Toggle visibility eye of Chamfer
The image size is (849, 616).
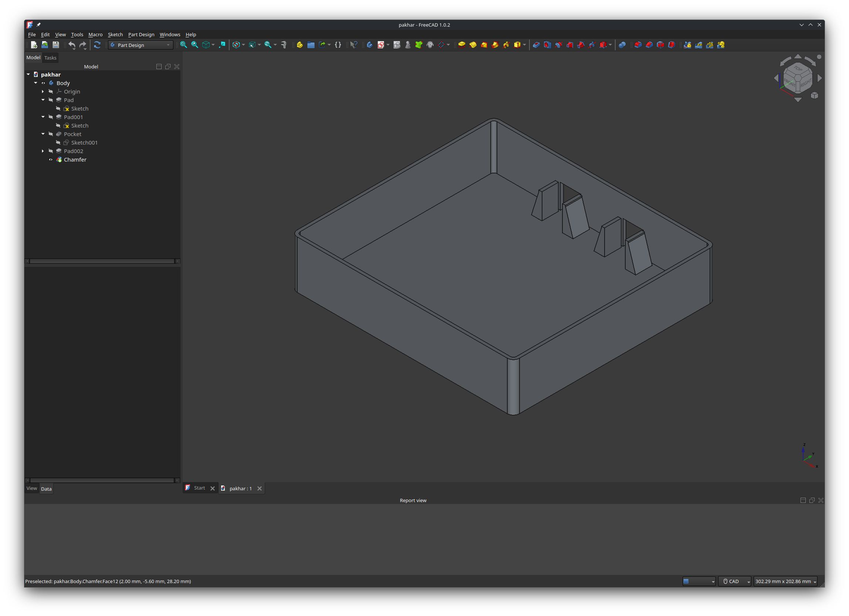point(51,160)
